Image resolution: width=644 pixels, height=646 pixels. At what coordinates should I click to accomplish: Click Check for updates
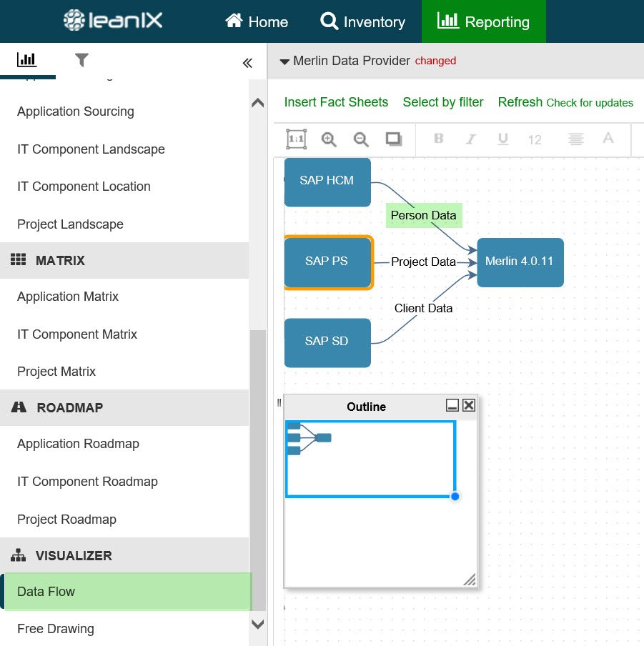pos(590,103)
